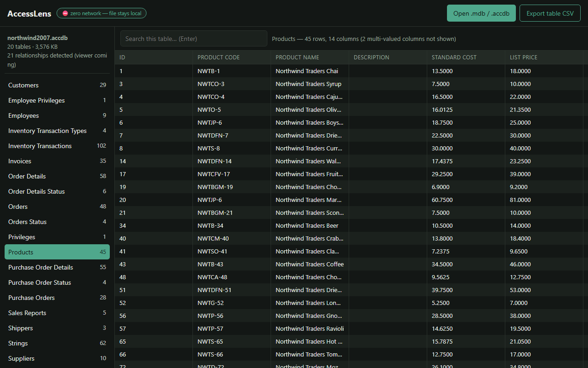Click the PRODUCT NAME column header

pos(310,57)
